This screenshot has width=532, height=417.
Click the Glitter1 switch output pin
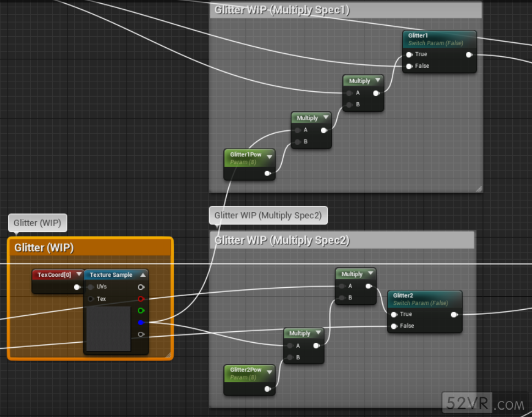pos(469,54)
